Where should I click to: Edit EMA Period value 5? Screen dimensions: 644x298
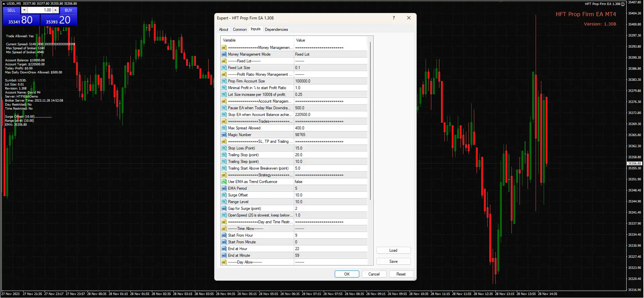pyautogui.click(x=331, y=188)
